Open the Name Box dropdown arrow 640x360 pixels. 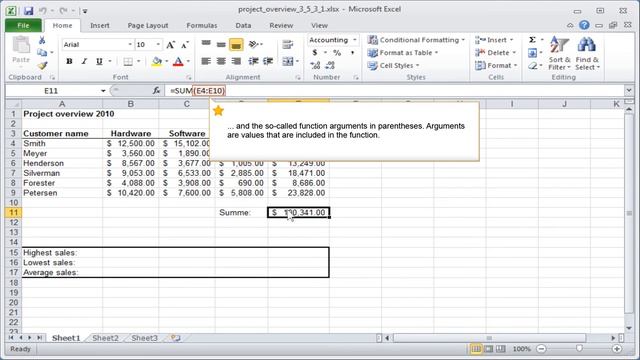103,91
